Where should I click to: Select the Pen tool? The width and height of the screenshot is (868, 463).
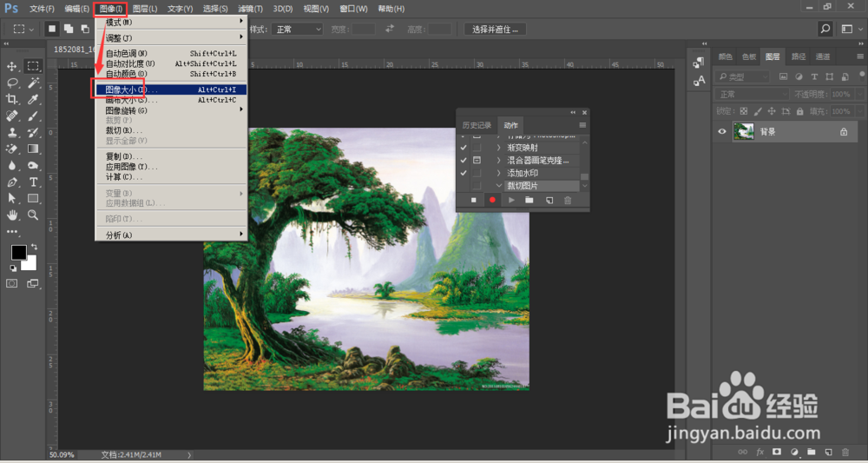pos(11,182)
